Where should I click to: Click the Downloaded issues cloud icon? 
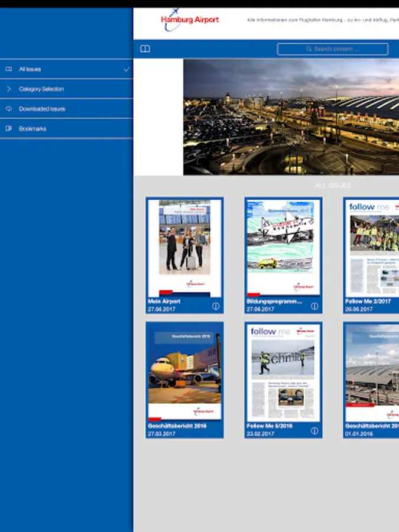[x=9, y=109]
